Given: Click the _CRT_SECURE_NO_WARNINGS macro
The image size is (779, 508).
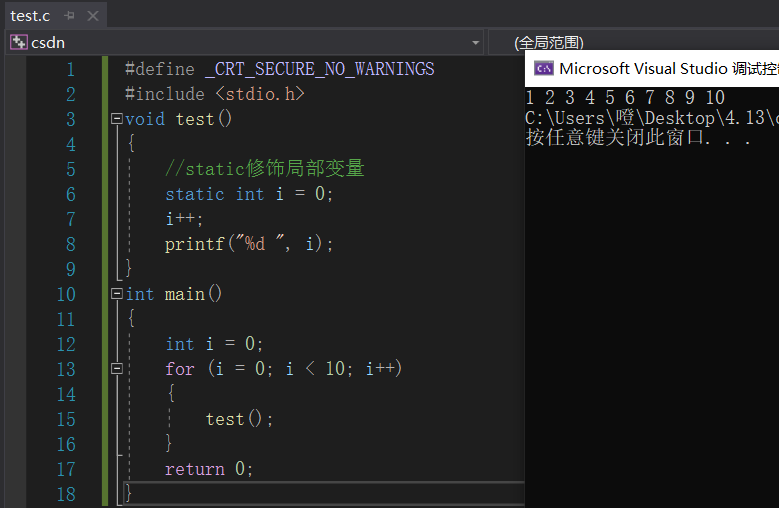Looking at the screenshot, I should click(x=319, y=69).
